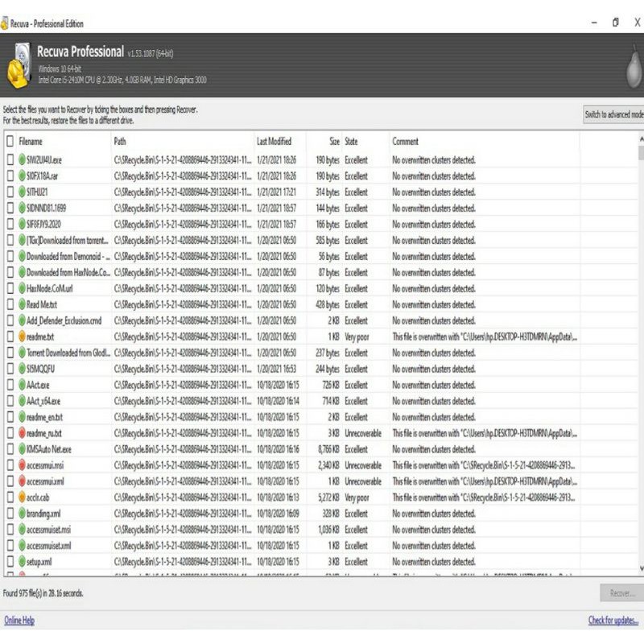
Task: Sort files by the Size column header
Action: point(333,142)
